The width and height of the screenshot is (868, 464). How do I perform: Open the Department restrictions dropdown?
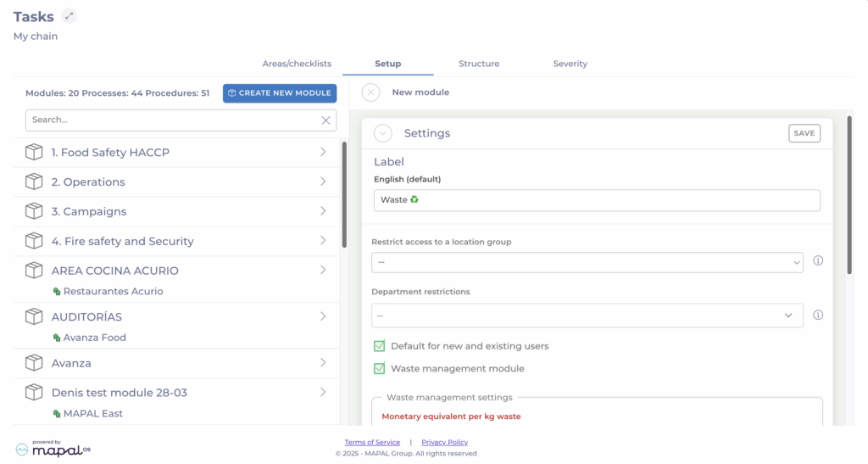click(x=587, y=316)
